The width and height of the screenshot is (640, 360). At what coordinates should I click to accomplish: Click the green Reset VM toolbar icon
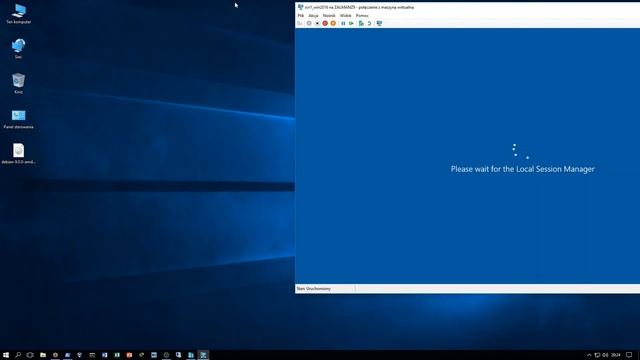pos(351,23)
